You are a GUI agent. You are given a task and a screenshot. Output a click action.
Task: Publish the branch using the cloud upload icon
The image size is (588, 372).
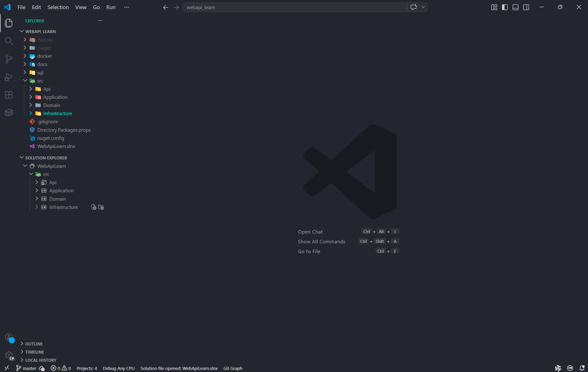pos(42,368)
